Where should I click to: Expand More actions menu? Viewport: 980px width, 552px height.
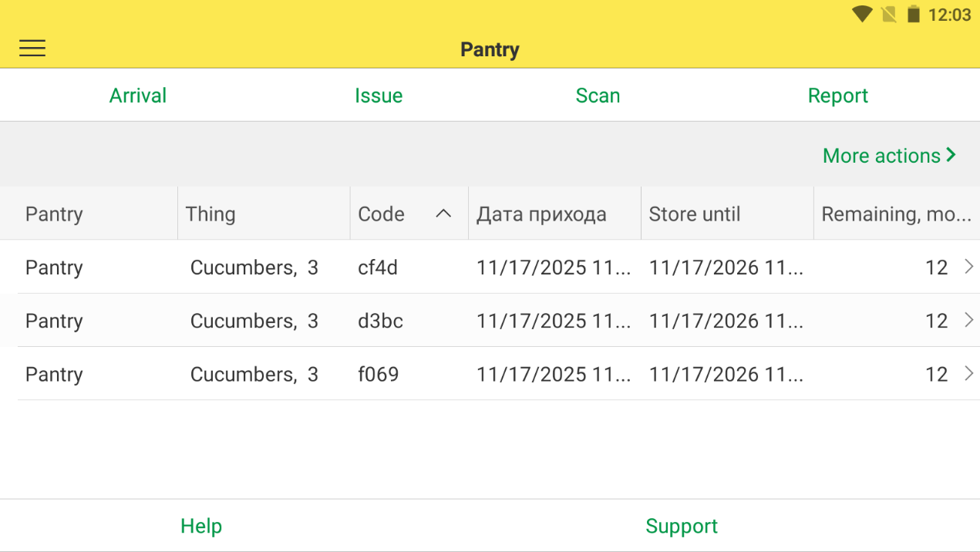889,156
